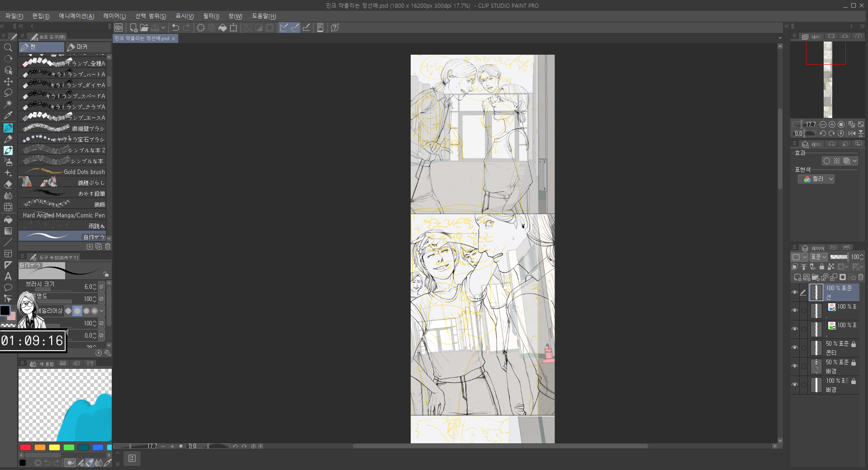Select the Zoom magnifier tool
The image size is (868, 470).
8,47
